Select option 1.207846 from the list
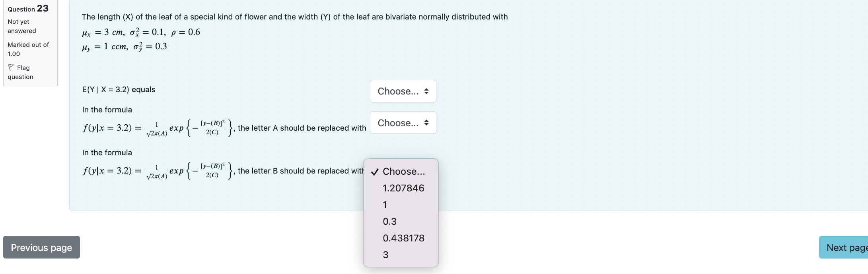The height and width of the screenshot is (274, 868). point(403,188)
